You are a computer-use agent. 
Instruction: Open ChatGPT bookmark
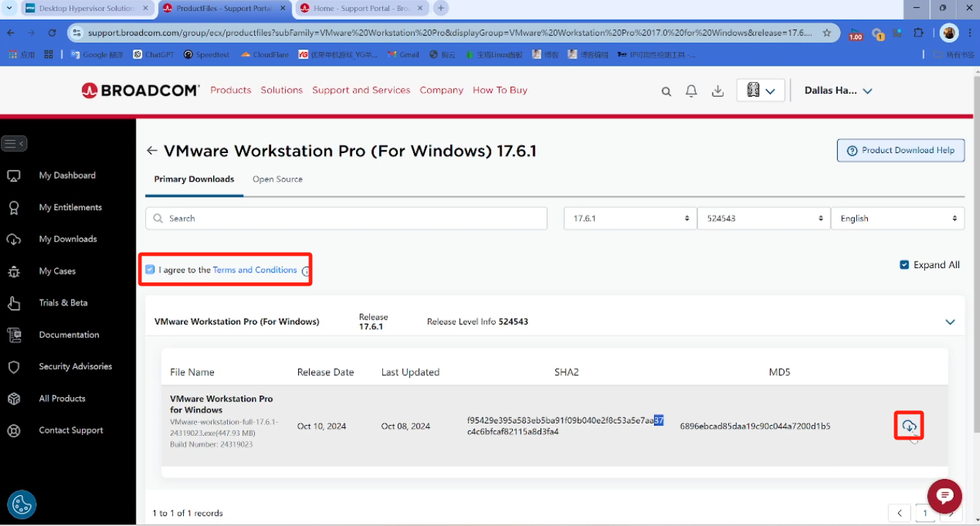pyautogui.click(x=153, y=54)
